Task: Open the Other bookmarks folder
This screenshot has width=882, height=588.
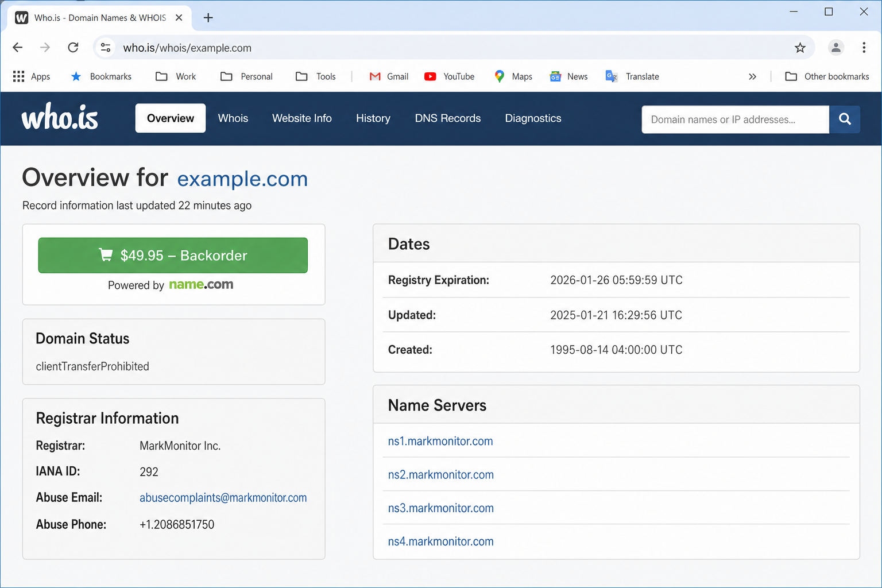Action: [x=827, y=76]
